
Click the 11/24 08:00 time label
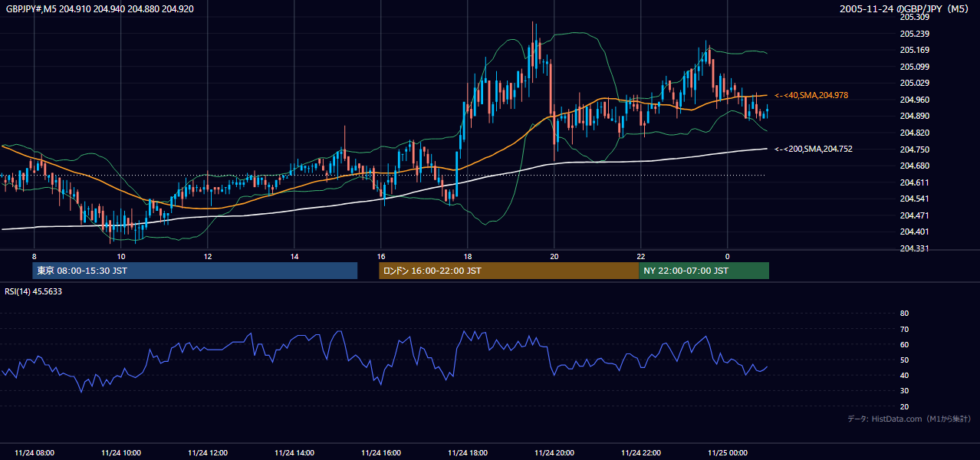(x=34, y=452)
